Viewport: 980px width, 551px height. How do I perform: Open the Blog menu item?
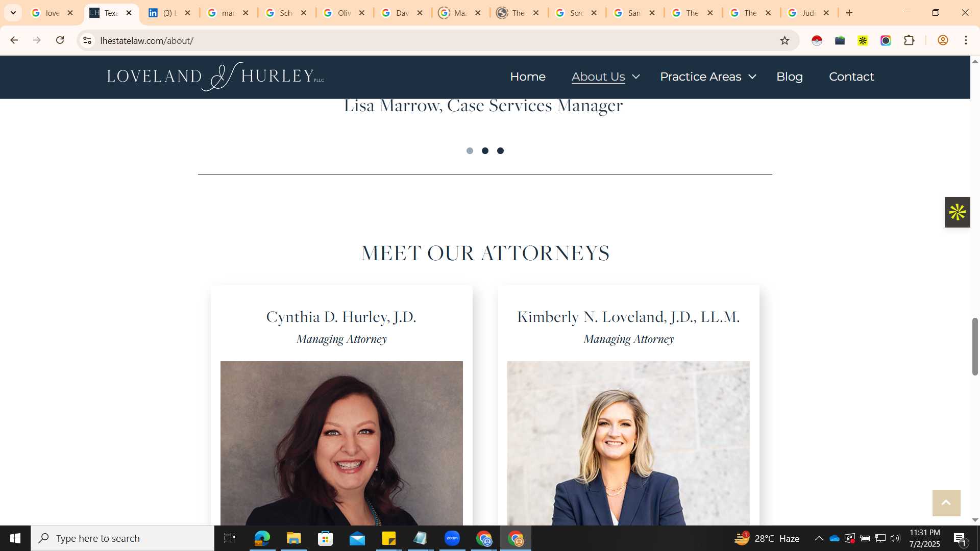click(789, 77)
